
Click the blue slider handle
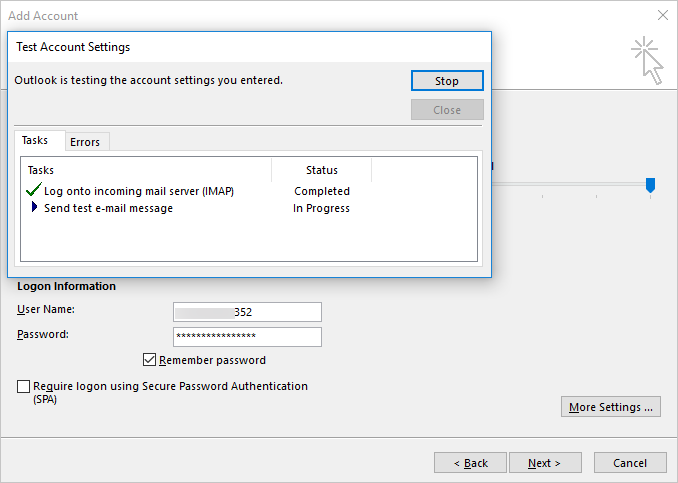click(650, 184)
